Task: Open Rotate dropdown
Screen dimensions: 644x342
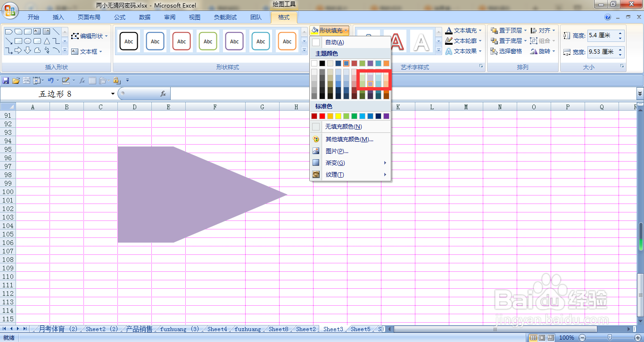Action: click(543, 51)
